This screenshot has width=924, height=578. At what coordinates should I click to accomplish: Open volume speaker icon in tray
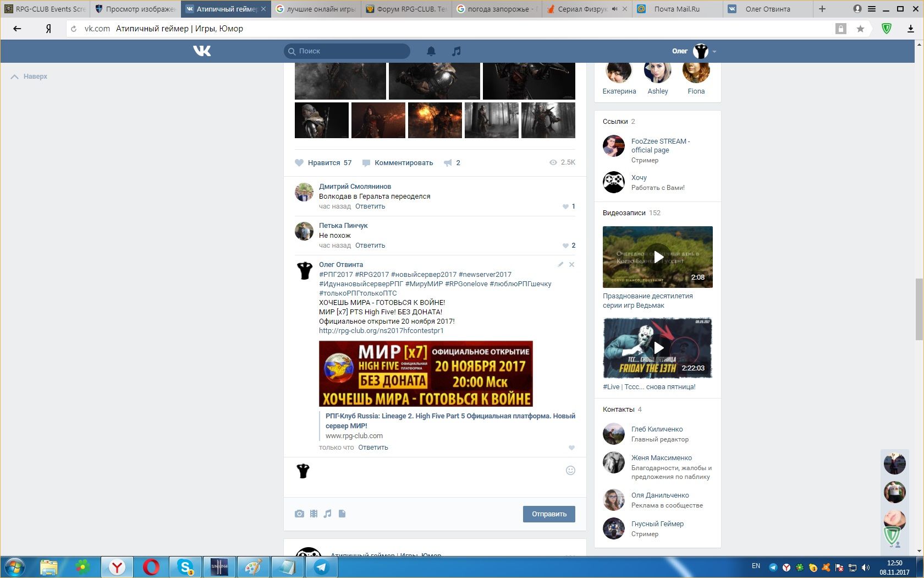[x=866, y=568]
